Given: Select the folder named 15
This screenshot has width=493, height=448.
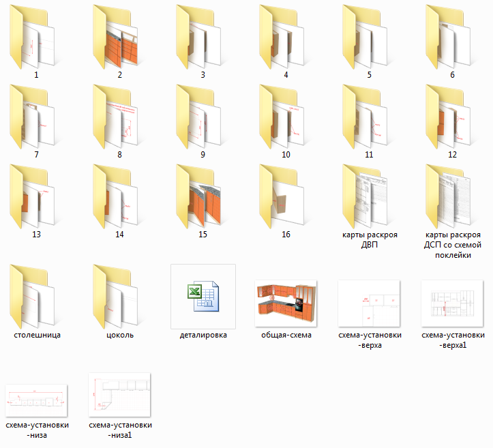Looking at the screenshot, I should coord(203,196).
